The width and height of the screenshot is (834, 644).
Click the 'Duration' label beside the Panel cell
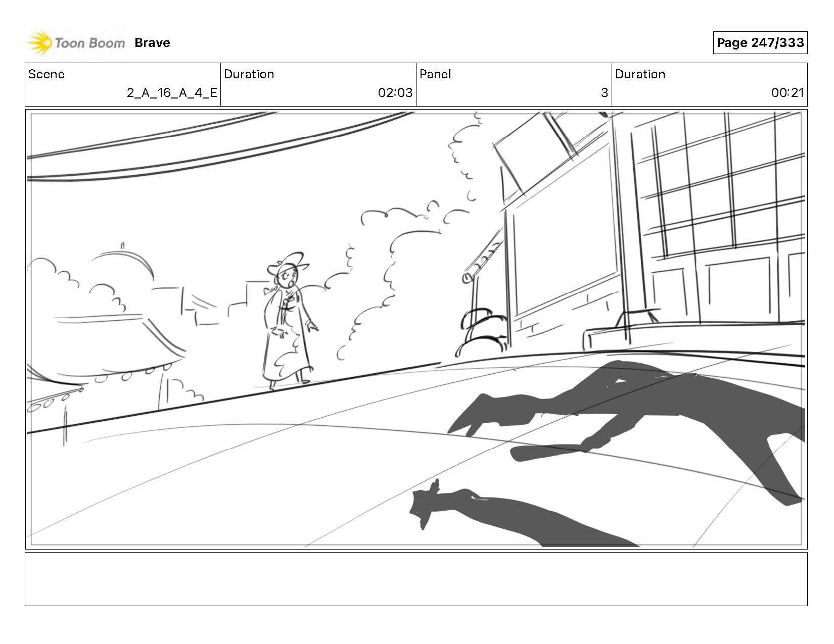click(640, 74)
